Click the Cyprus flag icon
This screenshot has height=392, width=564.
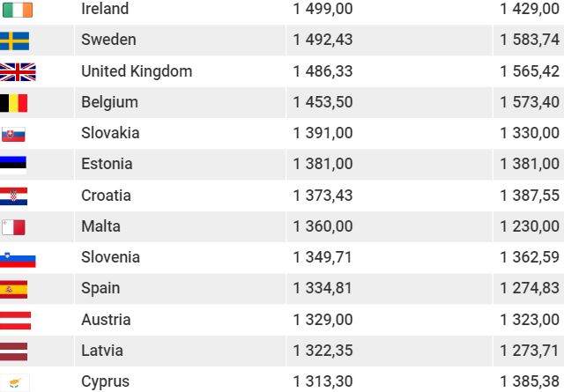[16, 382]
